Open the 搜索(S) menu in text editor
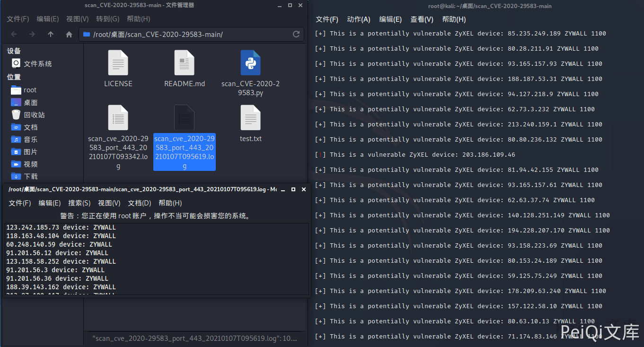 (x=79, y=203)
